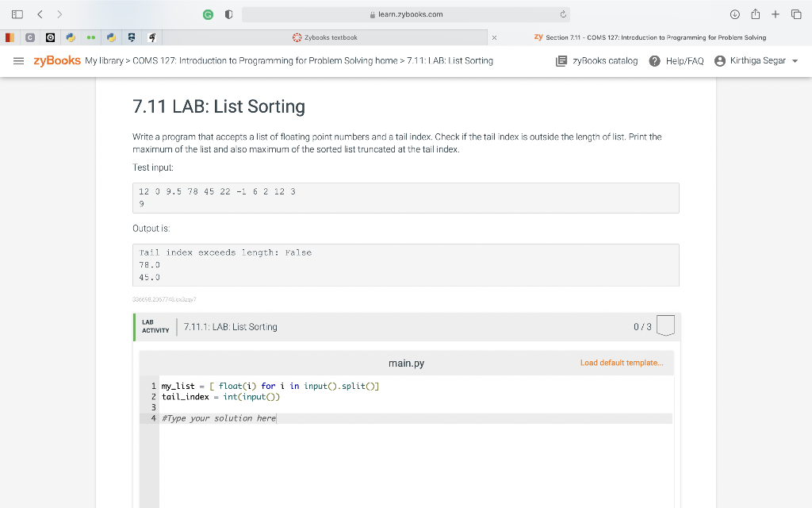Select the main.py tab
The width and height of the screenshot is (812, 508).
pos(407,363)
